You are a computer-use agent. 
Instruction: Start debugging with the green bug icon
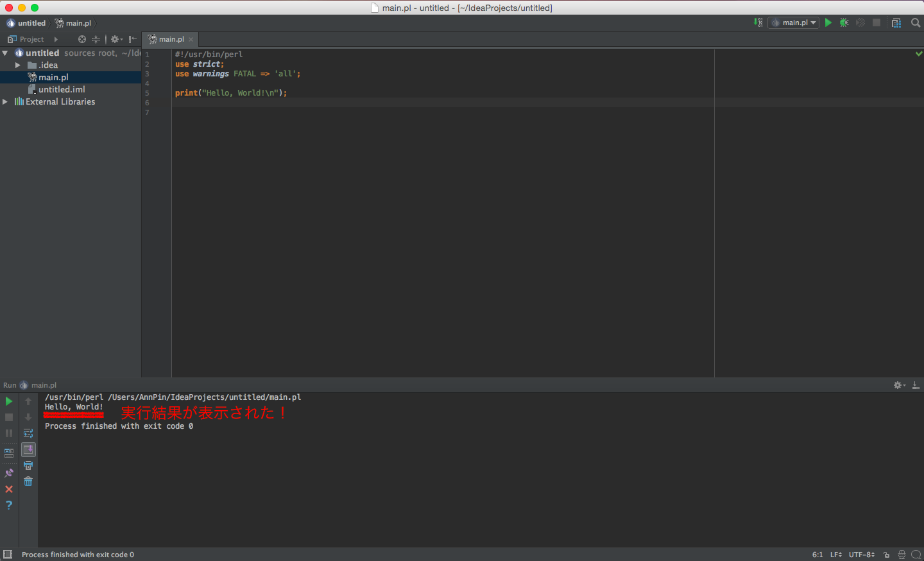(844, 22)
